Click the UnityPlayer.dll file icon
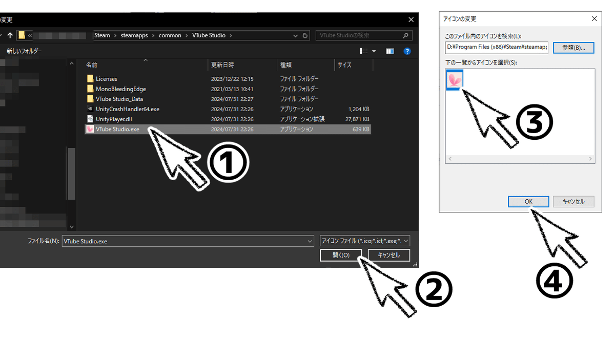615x364 pixels. [90, 119]
